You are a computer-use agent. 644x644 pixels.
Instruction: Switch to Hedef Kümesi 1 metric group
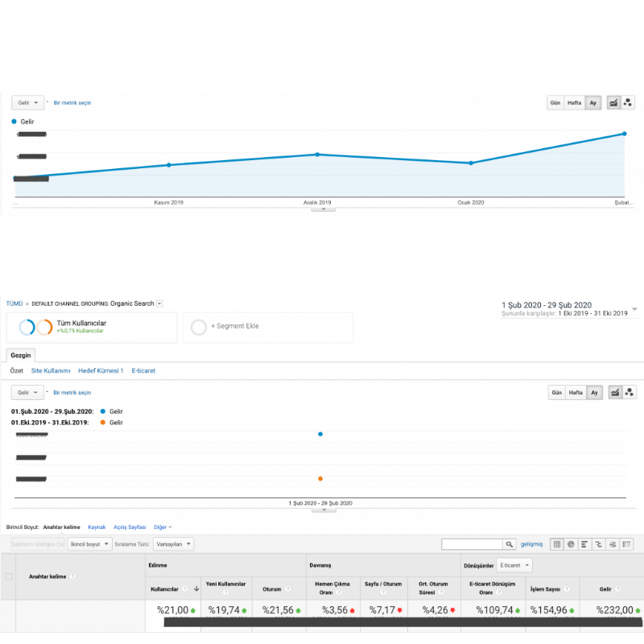point(101,370)
